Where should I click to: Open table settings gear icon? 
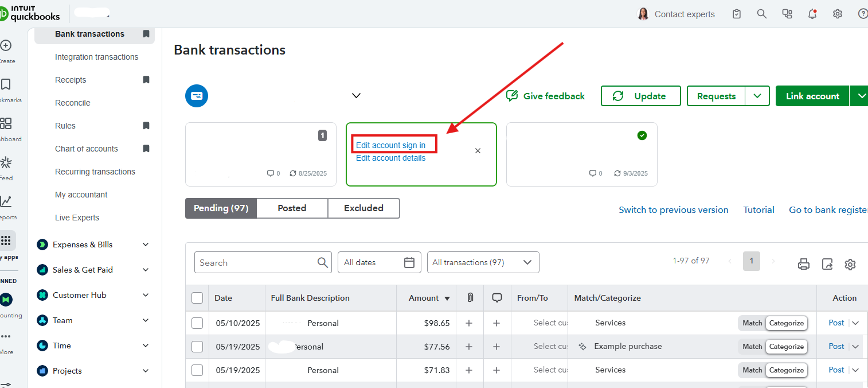pyautogui.click(x=850, y=264)
